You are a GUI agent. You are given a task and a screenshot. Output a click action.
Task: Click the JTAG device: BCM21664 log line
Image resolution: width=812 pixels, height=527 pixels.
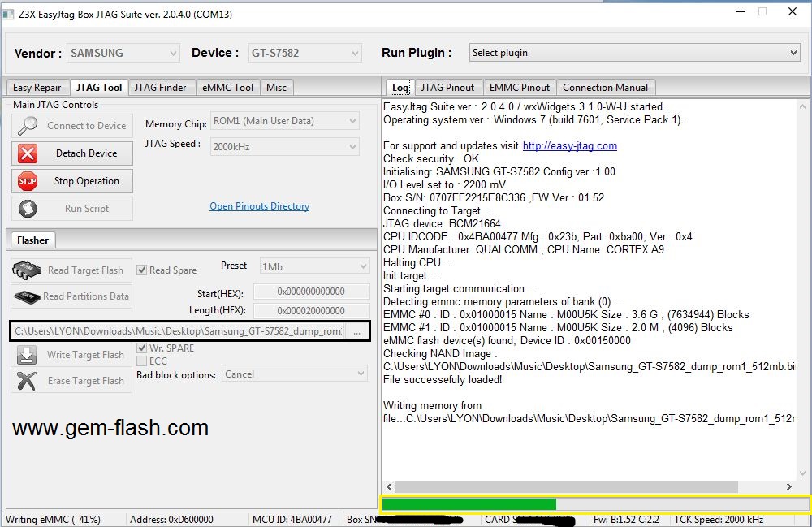[x=442, y=223]
